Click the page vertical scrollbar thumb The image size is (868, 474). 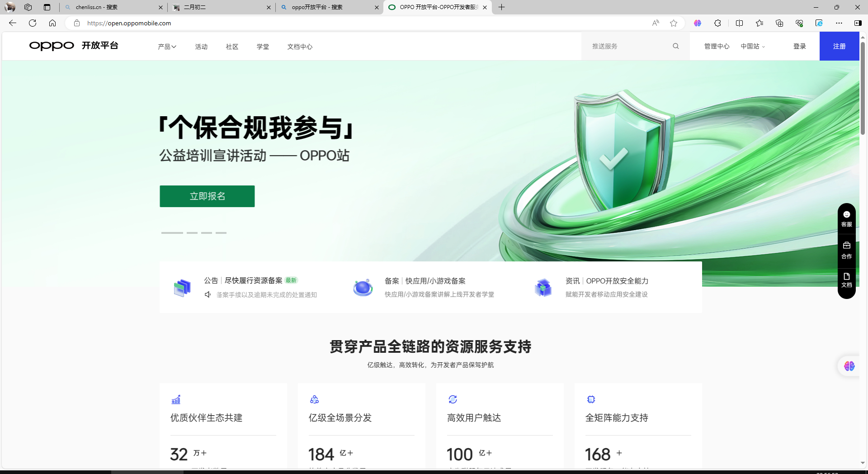pyautogui.click(x=863, y=88)
